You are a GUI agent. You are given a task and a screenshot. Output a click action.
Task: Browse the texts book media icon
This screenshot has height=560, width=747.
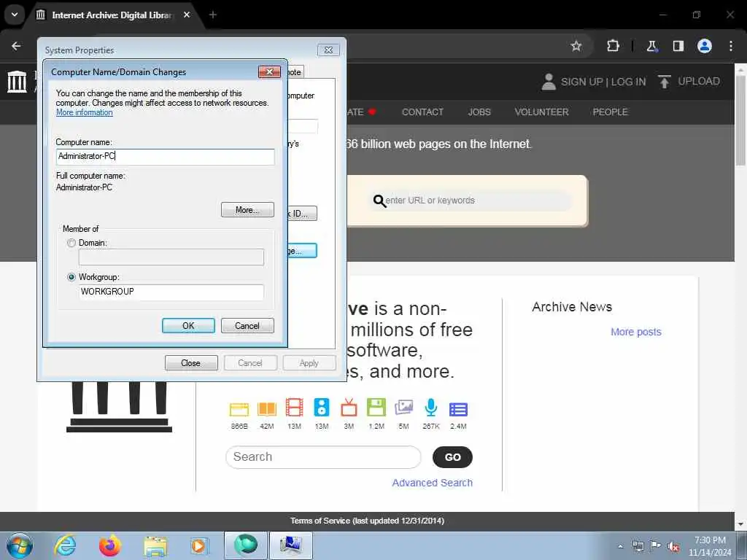(267, 408)
